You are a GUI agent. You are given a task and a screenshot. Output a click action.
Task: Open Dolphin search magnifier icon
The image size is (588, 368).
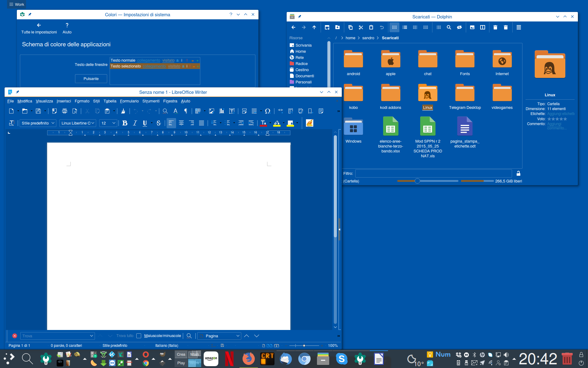(449, 27)
